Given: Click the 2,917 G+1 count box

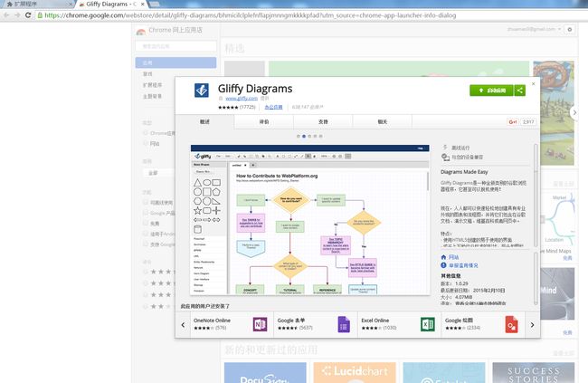Looking at the screenshot, I should [528, 121].
